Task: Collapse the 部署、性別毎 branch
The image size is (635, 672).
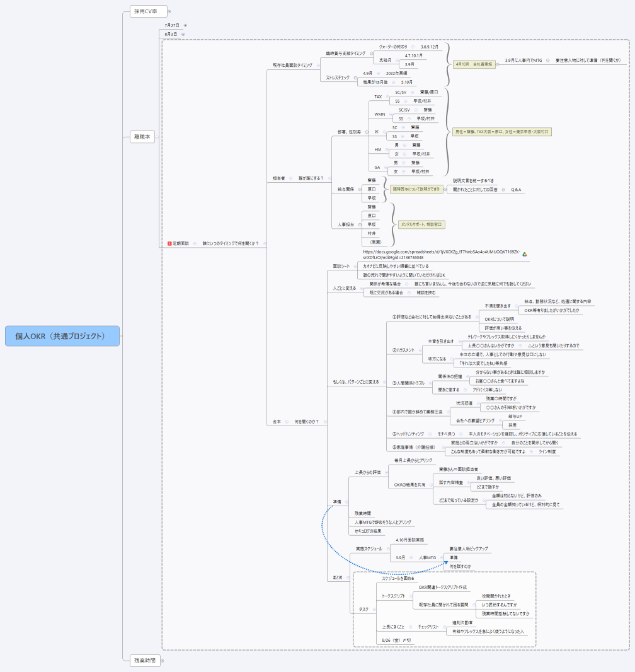Action: coord(367,132)
